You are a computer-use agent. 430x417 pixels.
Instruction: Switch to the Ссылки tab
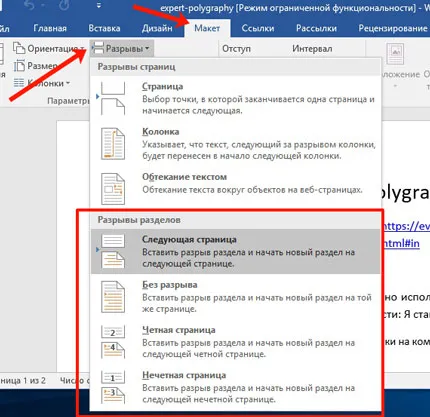(258, 28)
